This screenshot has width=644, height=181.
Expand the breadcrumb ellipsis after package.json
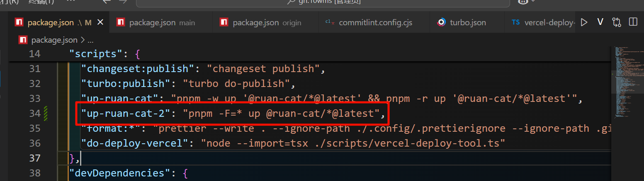pos(90,40)
